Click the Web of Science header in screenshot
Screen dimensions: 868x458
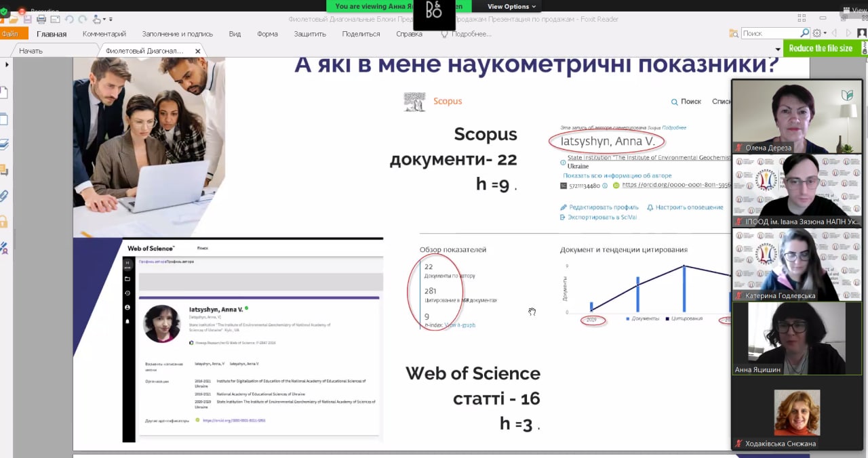[151, 249]
